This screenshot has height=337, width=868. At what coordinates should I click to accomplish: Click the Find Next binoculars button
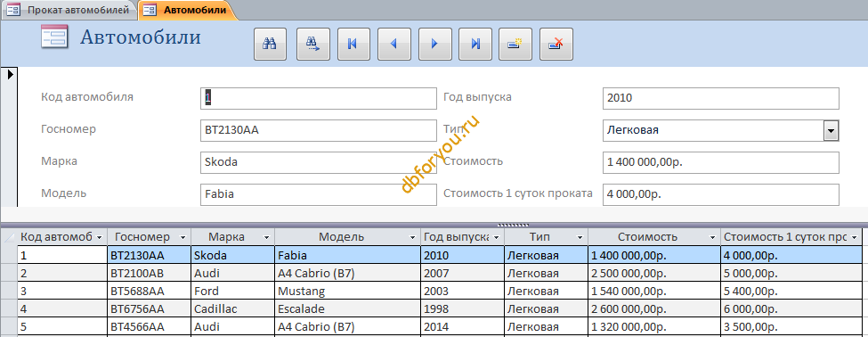(x=313, y=44)
